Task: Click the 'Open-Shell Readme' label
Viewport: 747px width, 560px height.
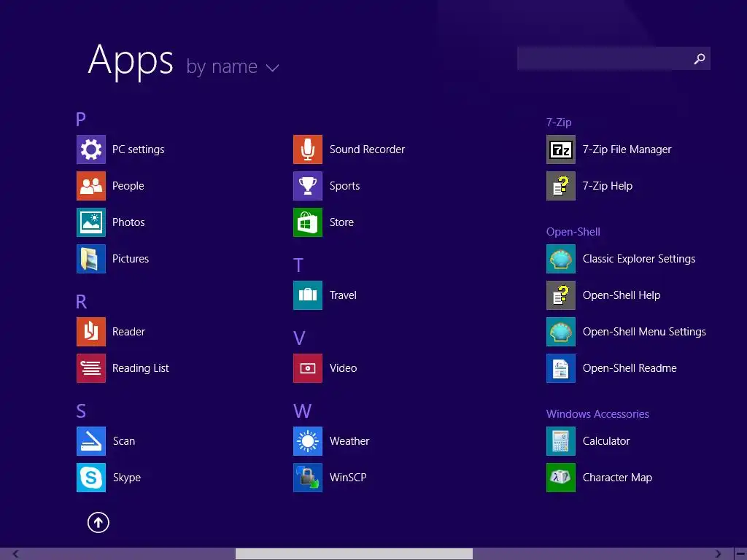Action: pos(630,368)
